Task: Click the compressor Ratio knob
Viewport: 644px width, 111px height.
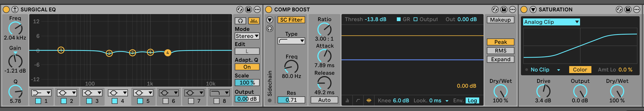Action: click(x=324, y=29)
